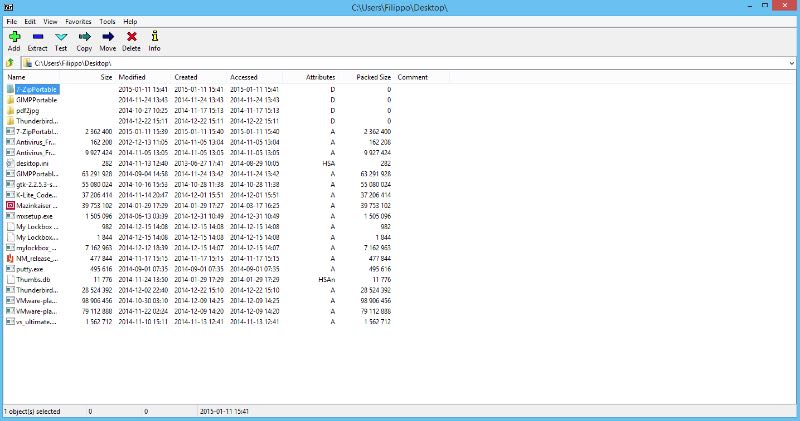Select the desktop.ini file
The image size is (800, 421).
click(x=33, y=162)
